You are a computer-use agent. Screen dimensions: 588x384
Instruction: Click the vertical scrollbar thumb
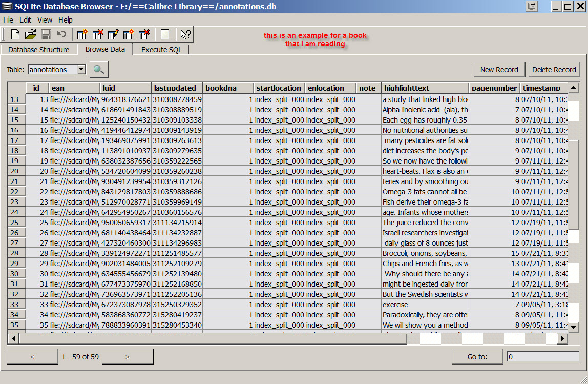coord(573,185)
